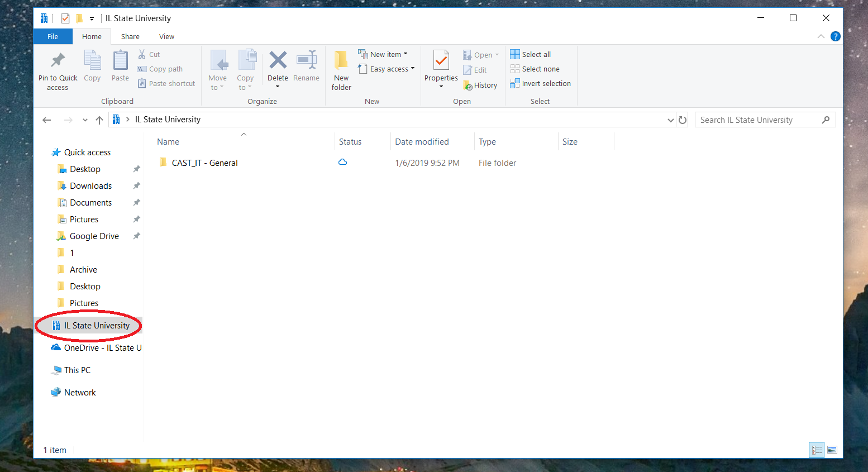
Task: Open pinned Desktop in Quick access
Action: click(x=85, y=169)
